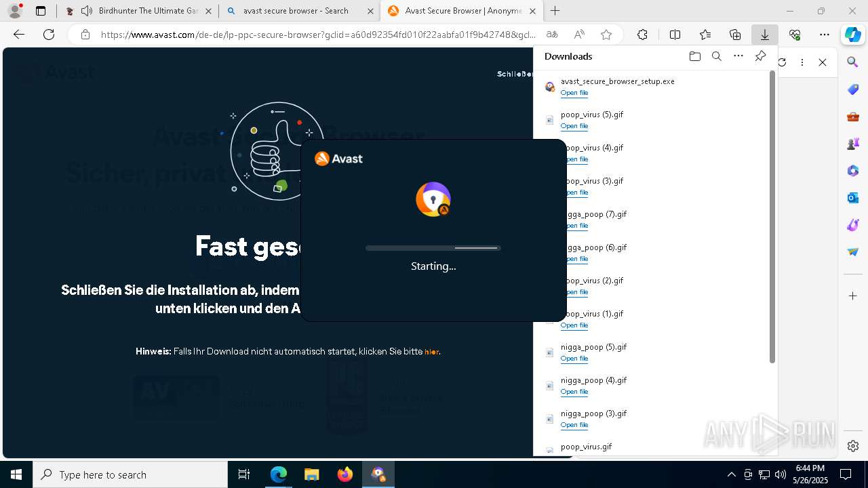This screenshot has height=488, width=868.
Task: Open sidebar Designer icon
Action: click(853, 225)
